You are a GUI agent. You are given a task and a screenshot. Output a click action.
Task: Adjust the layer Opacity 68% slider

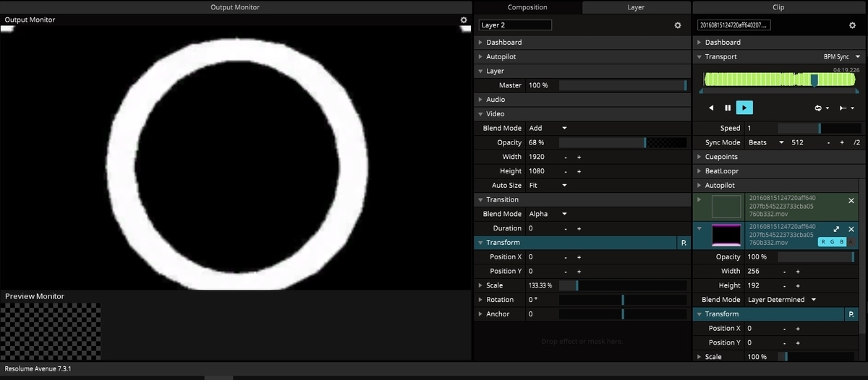click(x=624, y=143)
